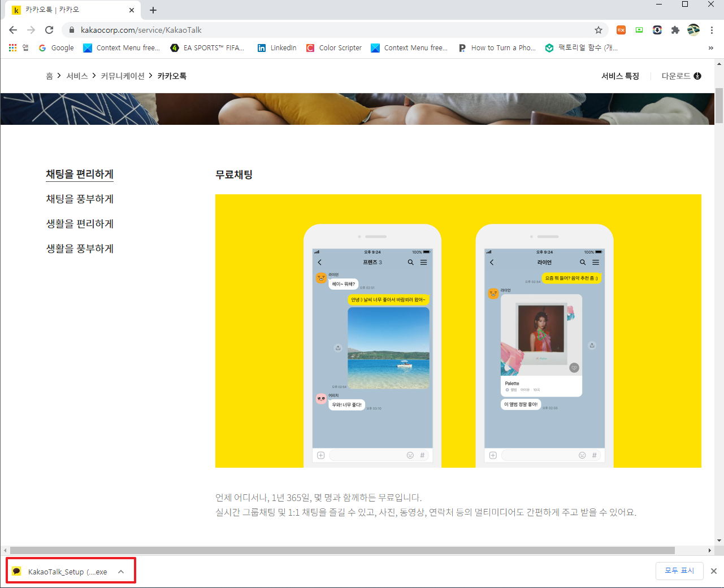This screenshot has width=724, height=588.
Task: Open the downloaded KakaoTalk_Setup exe file
Action: (61, 572)
